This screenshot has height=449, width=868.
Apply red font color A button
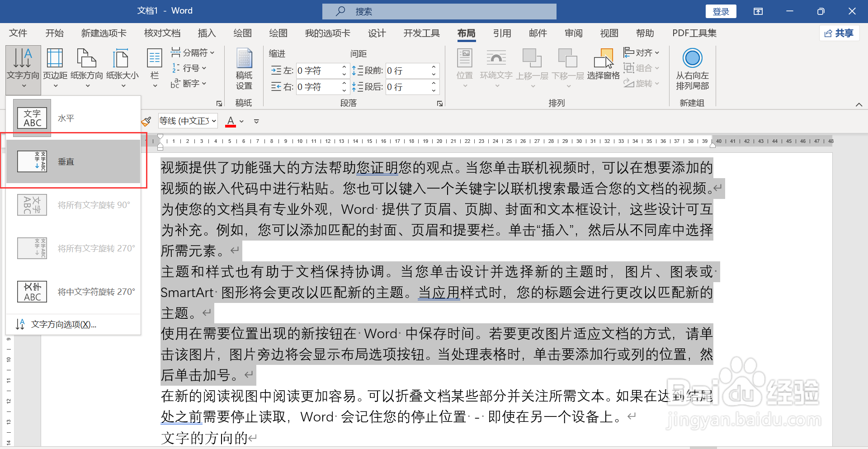point(231,121)
